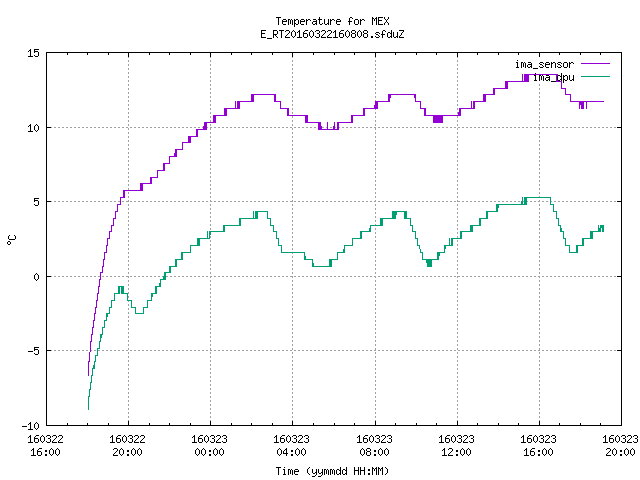Click the x-axis label '160323 04:00'
The height and width of the screenshot is (480, 640).
(x=291, y=445)
